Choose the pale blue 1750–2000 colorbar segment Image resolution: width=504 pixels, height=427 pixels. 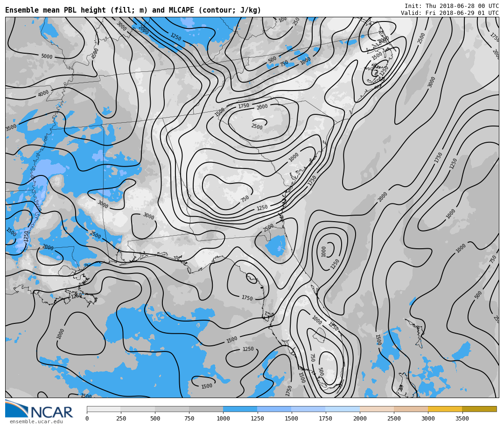343,409
